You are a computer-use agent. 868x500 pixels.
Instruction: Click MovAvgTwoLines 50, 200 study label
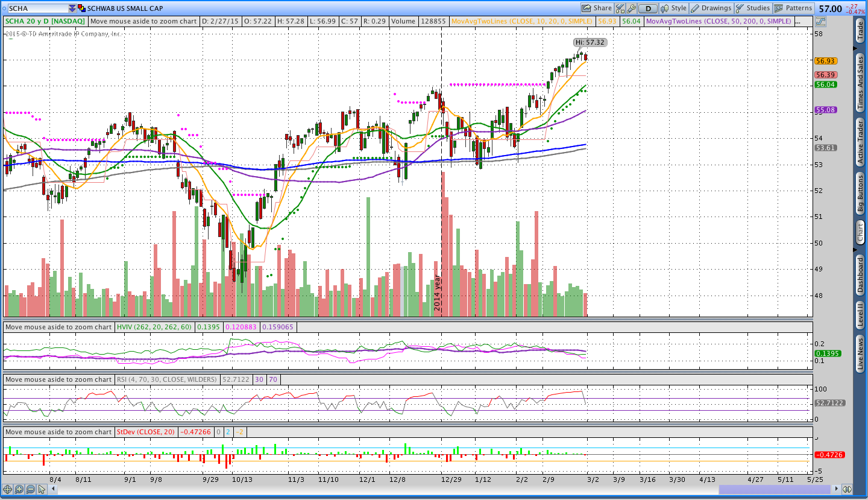(719, 21)
